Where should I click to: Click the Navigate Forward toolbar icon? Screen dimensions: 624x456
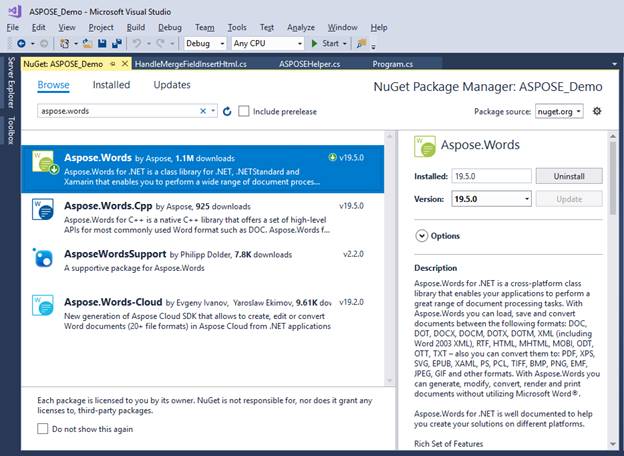44,43
